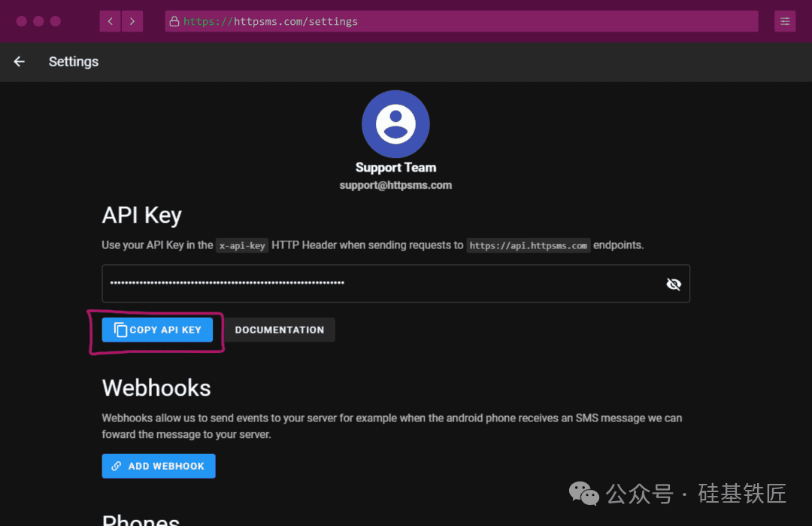Click Copy API Key button

pyautogui.click(x=157, y=330)
